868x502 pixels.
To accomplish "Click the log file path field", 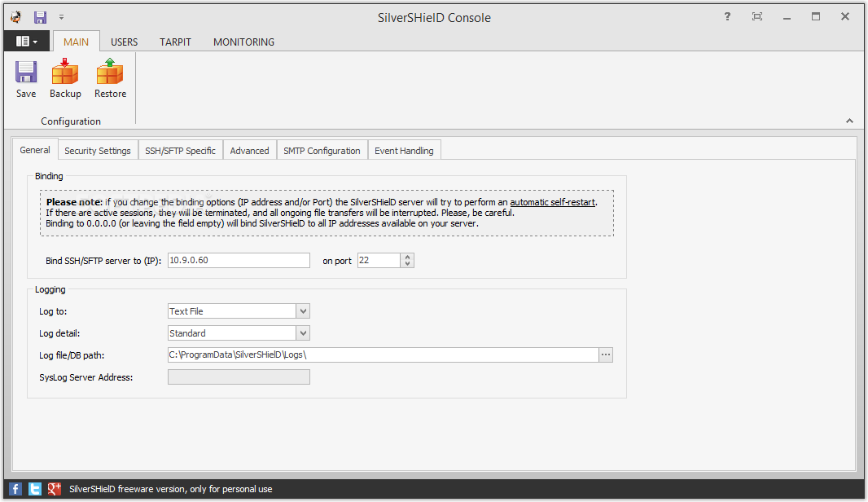I will tap(383, 354).
